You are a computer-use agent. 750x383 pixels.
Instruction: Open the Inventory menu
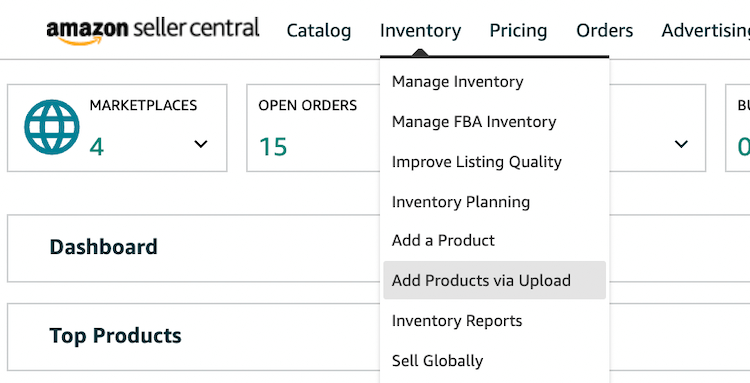(x=420, y=31)
